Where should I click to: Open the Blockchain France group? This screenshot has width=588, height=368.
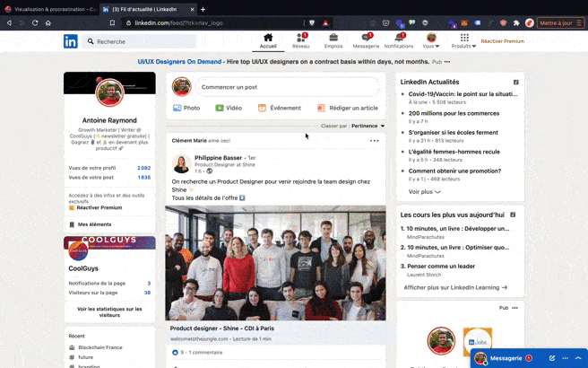coord(100,347)
